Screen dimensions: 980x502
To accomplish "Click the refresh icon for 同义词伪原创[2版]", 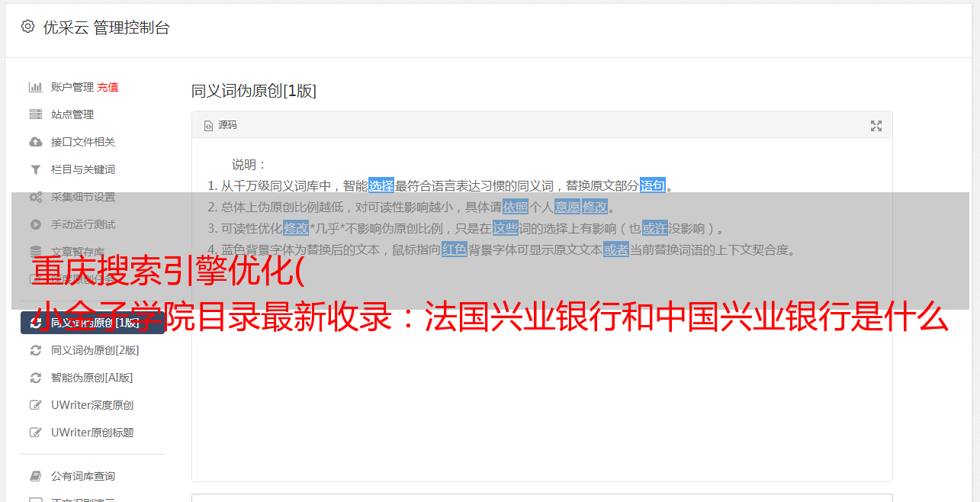I will point(35,350).
